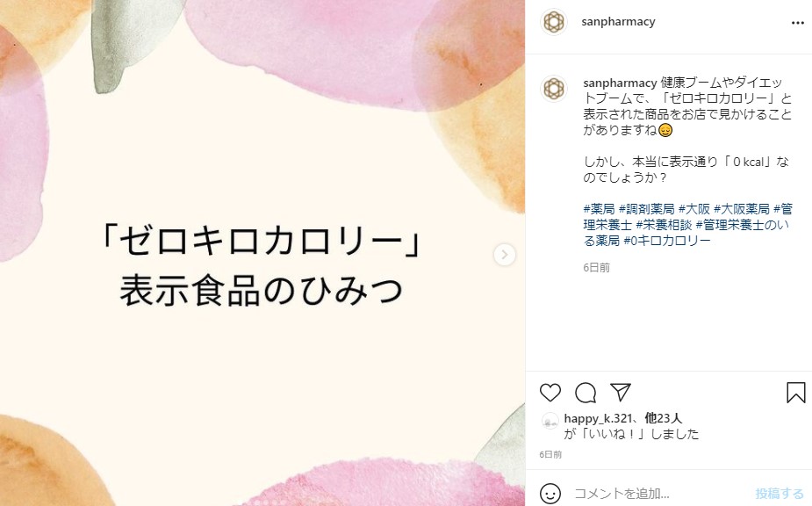
Task: Open comments via the speech bubble icon
Action: [586, 393]
